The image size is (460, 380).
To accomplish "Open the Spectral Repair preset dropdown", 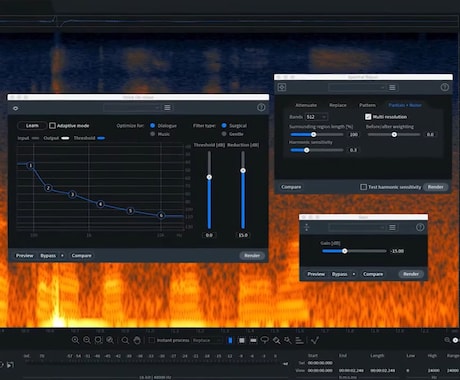I will (x=358, y=87).
